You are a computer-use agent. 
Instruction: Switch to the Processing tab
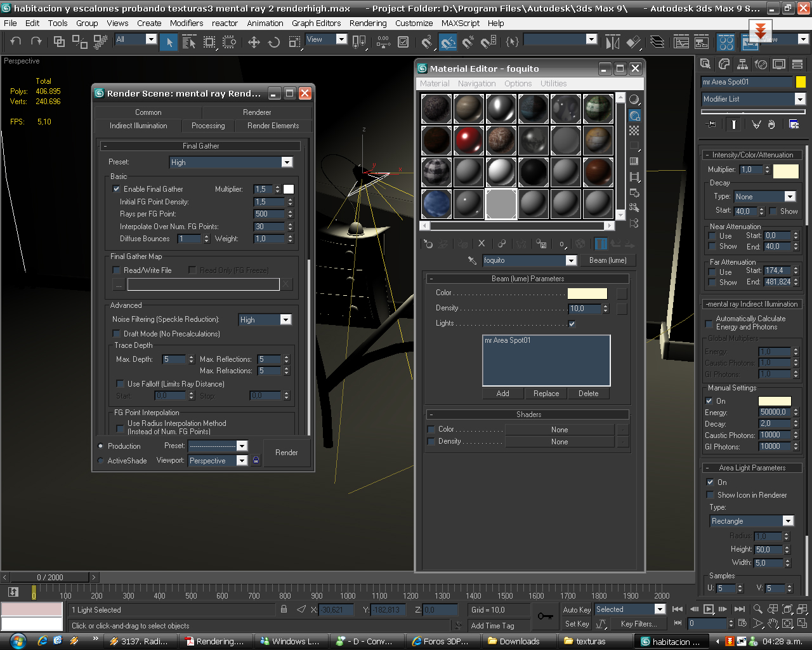click(x=208, y=126)
